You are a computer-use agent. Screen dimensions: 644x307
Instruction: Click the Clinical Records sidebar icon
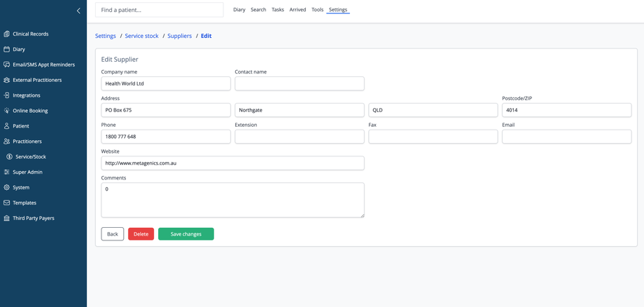coord(7,34)
